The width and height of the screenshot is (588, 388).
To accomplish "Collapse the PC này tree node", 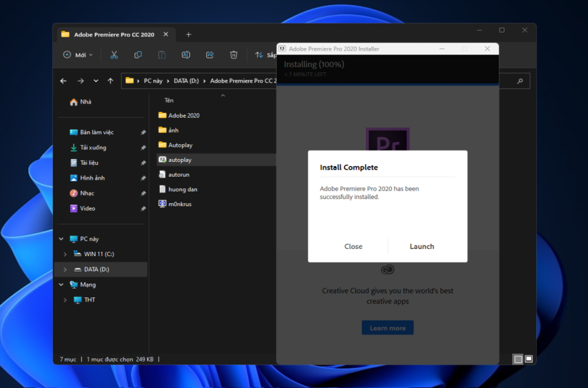I will point(61,239).
